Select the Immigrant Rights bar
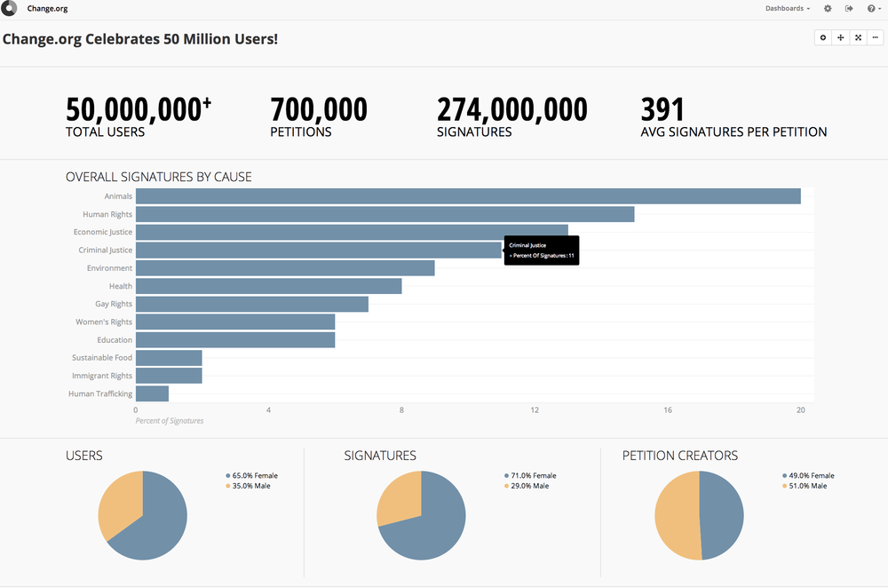This screenshot has width=888, height=588. click(169, 376)
